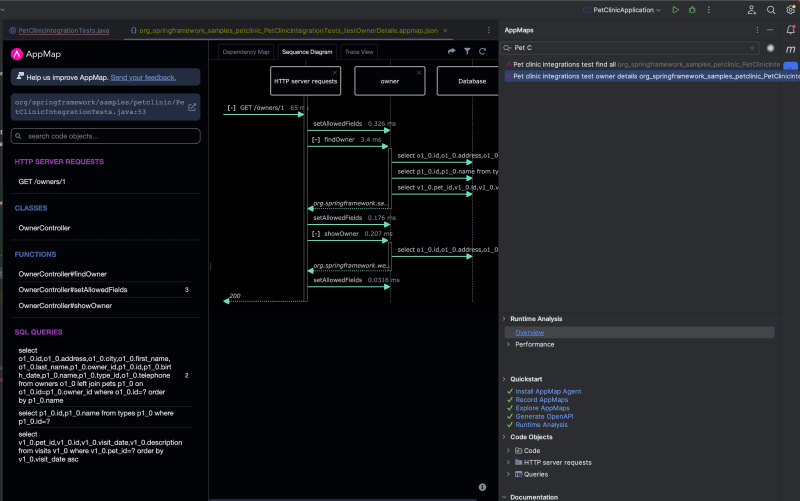Screen dimensions: 800x501
Task: Expand the Code tree node
Action: [508, 450]
